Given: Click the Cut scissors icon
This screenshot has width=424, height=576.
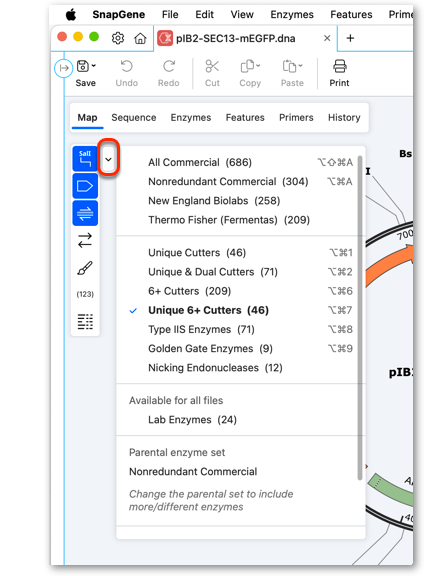Looking at the screenshot, I should [x=212, y=66].
